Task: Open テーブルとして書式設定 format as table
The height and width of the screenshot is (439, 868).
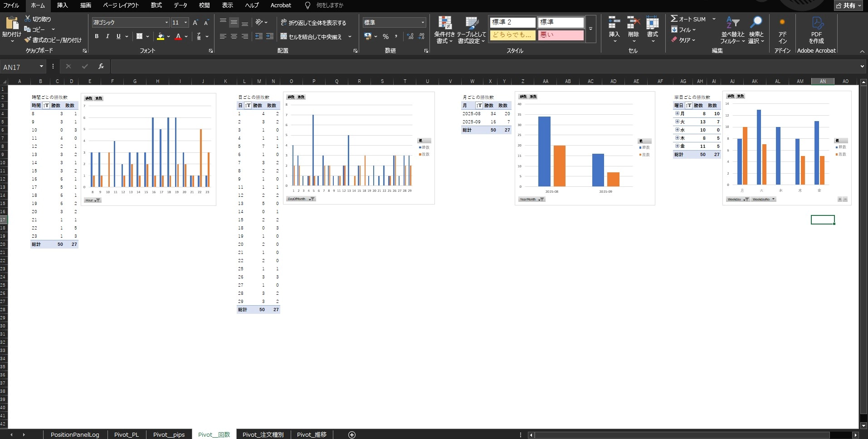Action: click(x=471, y=30)
